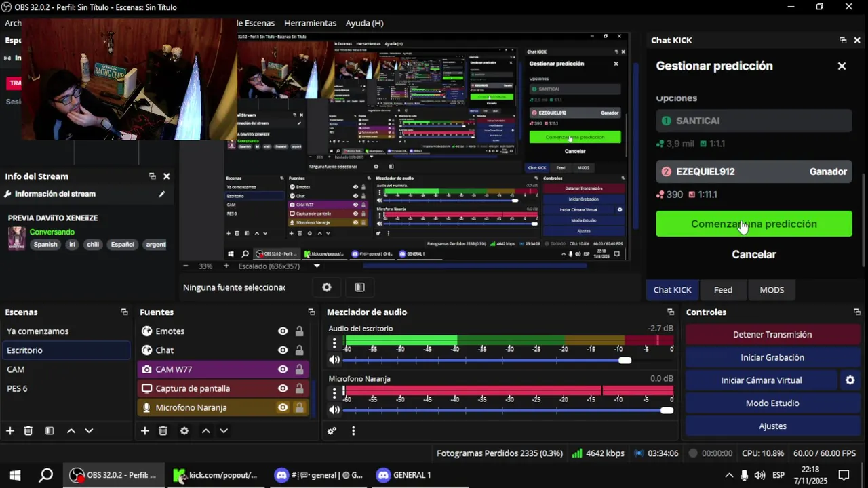The width and height of the screenshot is (868, 488).
Task: Add a new scene with plus
Action: [10, 431]
